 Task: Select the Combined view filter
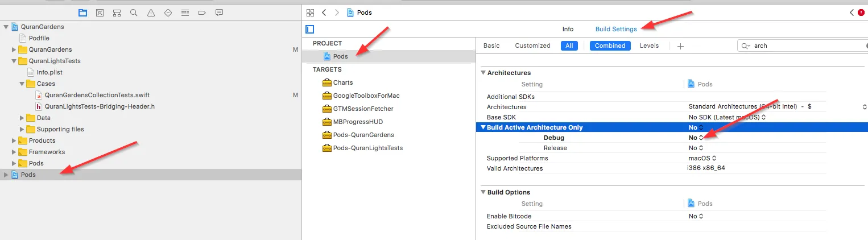pos(610,45)
